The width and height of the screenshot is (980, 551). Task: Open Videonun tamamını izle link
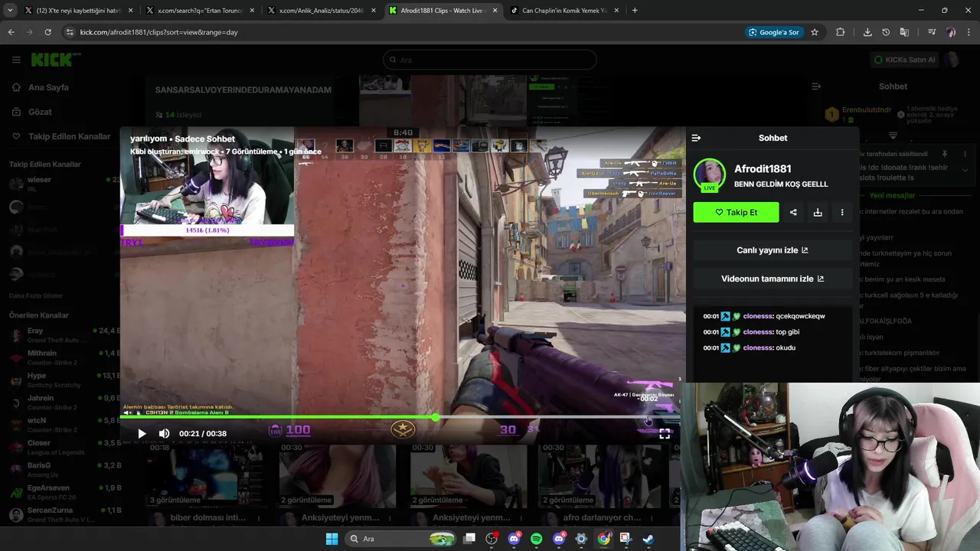pos(773,279)
